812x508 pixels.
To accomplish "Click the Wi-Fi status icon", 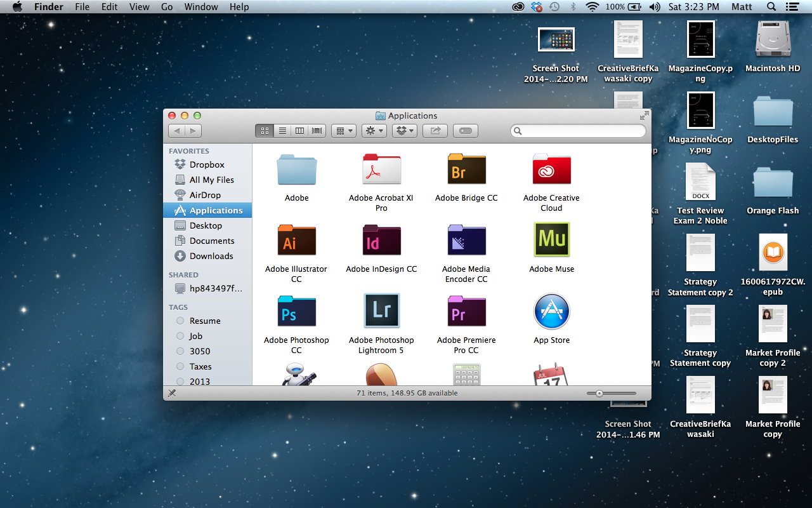I will pyautogui.click(x=593, y=7).
